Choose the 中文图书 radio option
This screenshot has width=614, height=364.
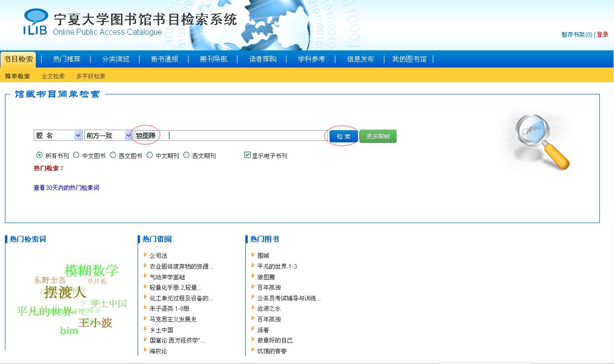click(76, 155)
